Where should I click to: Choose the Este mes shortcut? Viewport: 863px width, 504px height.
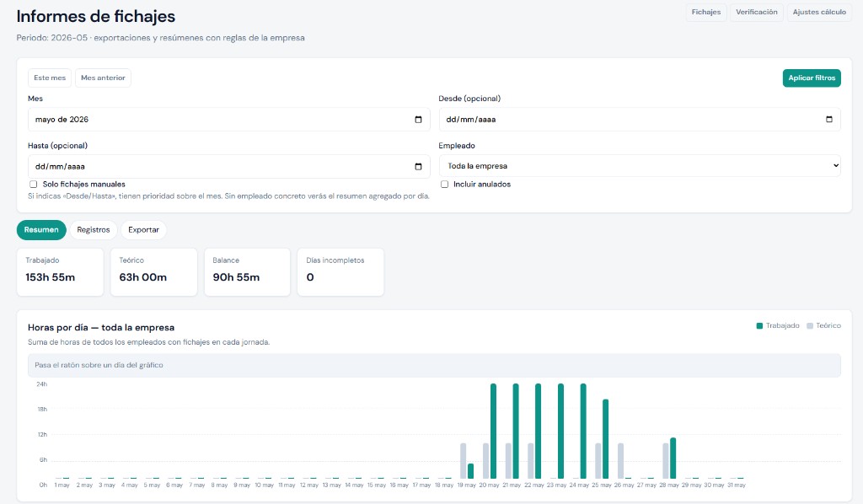(50, 78)
